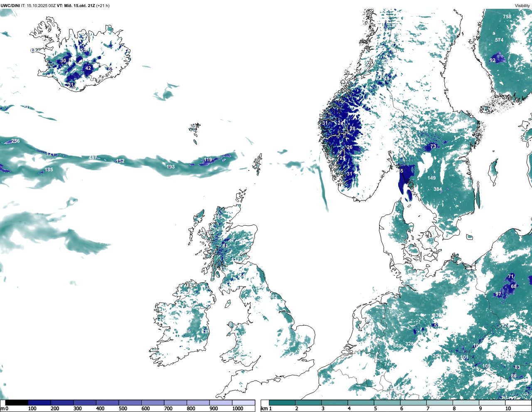Click the '758' value over Finland
Screen dimensions: 532x412
point(507,17)
